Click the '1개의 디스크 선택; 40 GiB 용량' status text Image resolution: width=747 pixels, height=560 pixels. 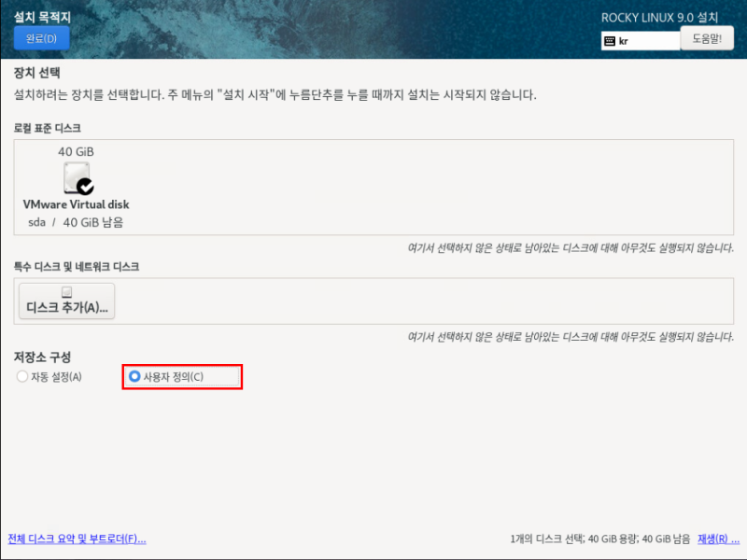[x=573, y=539]
